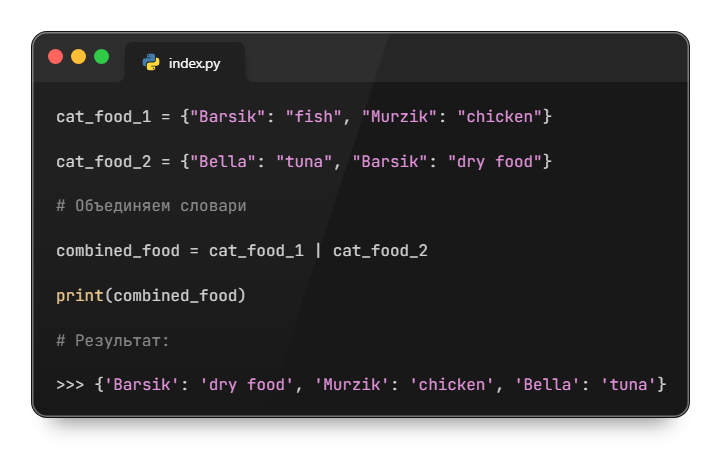
Task: Click the cat_food_1 variable in first line
Action: [x=103, y=117]
